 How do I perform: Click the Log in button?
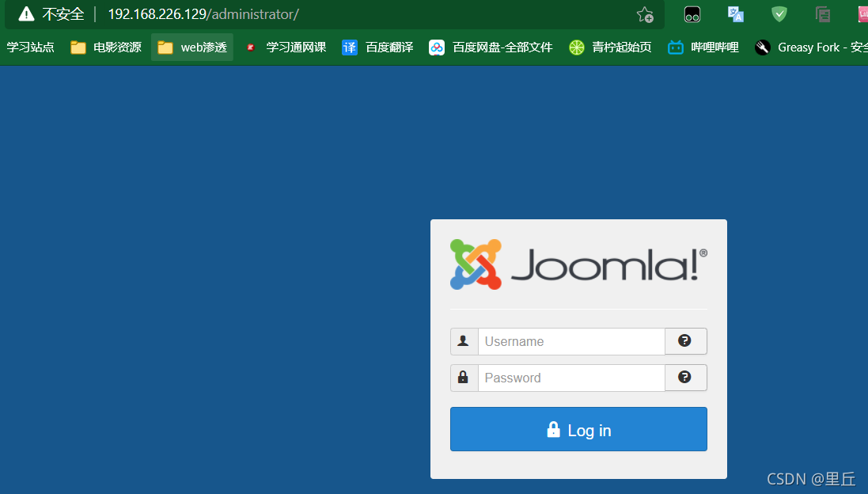[x=578, y=429]
